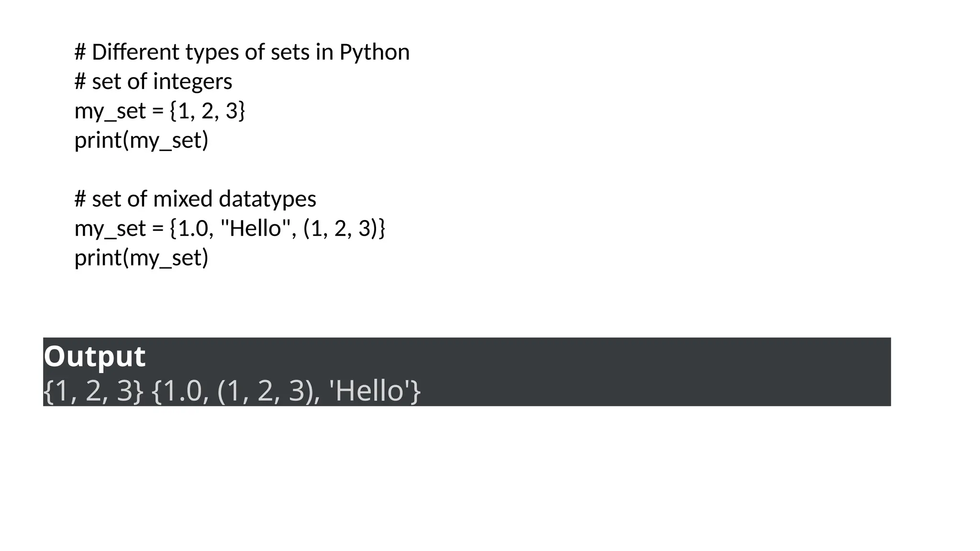Click the mixed datatypes my_set assignment line

[x=230, y=229]
